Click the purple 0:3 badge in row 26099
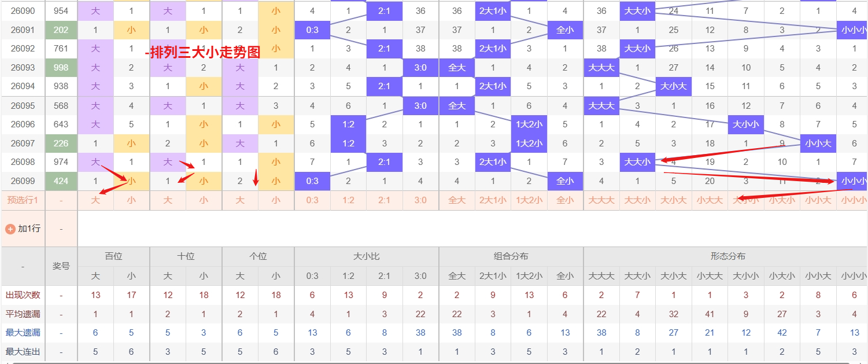This screenshot has height=364, width=868. click(312, 181)
